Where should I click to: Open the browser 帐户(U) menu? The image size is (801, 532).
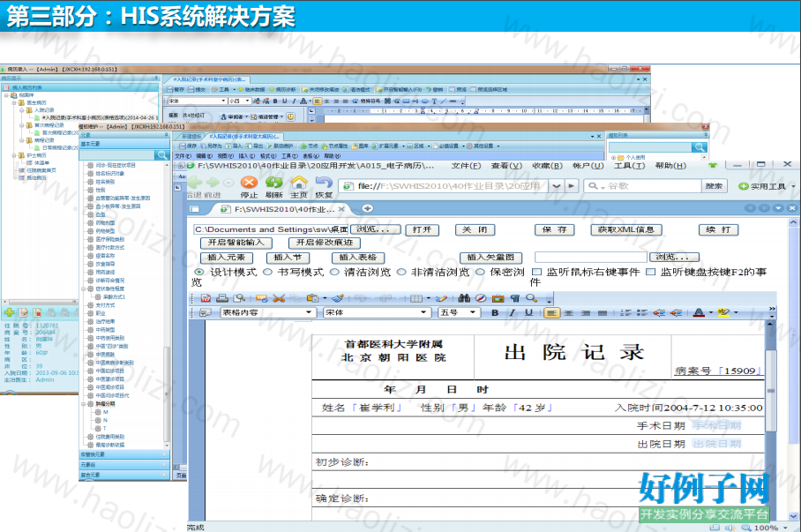588,166
